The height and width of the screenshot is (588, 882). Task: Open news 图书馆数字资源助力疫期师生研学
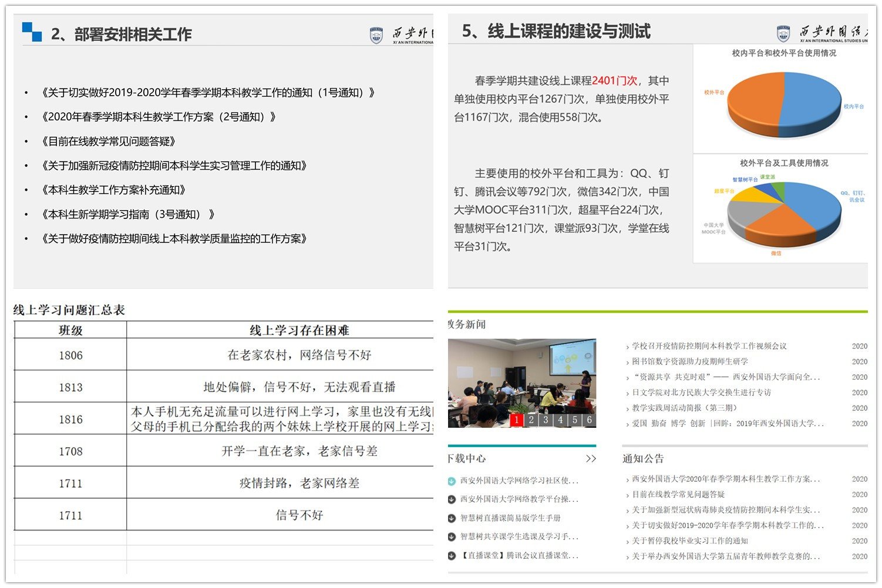pyautogui.click(x=690, y=361)
